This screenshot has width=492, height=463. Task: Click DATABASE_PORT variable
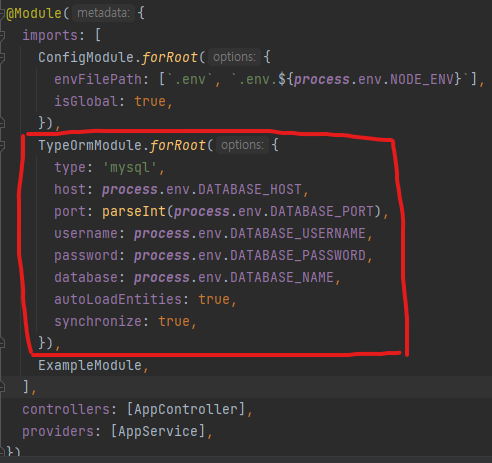tap(322, 211)
